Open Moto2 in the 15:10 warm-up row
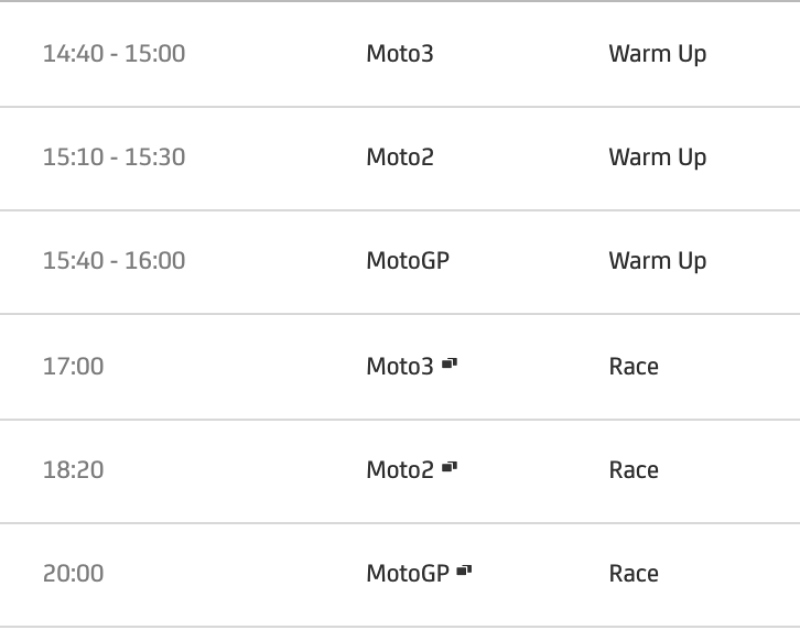Image resolution: width=800 pixels, height=630 pixels. click(400, 158)
